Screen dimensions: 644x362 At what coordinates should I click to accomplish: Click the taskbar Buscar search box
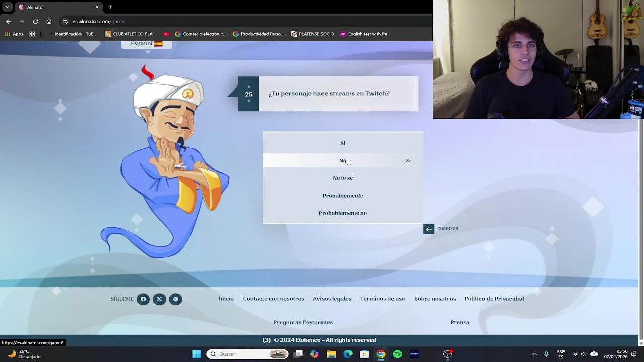248,354
